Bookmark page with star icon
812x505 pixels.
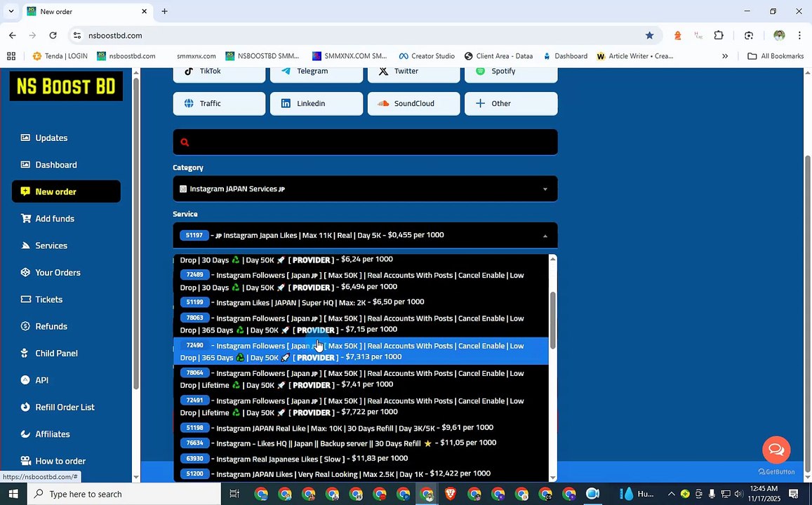click(649, 35)
